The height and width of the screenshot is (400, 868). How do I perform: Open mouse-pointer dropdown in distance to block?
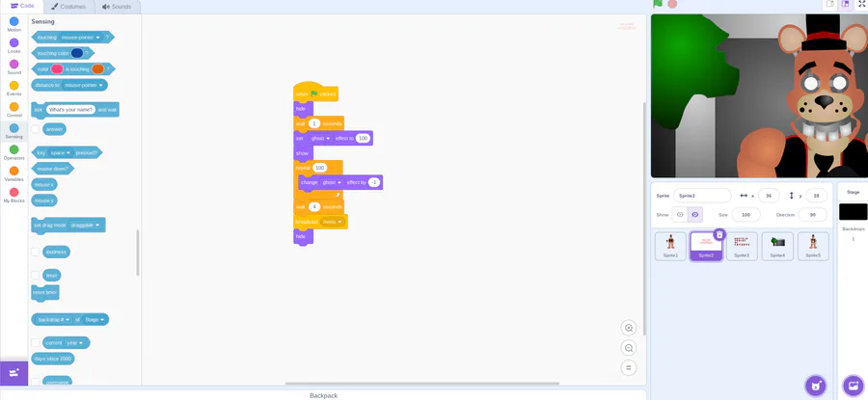click(84, 85)
